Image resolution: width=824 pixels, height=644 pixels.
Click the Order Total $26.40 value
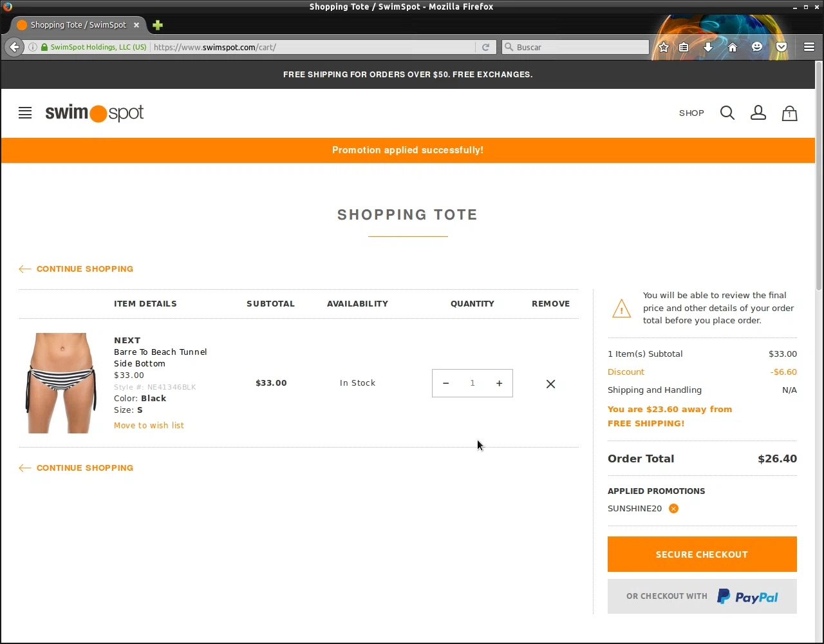777,459
